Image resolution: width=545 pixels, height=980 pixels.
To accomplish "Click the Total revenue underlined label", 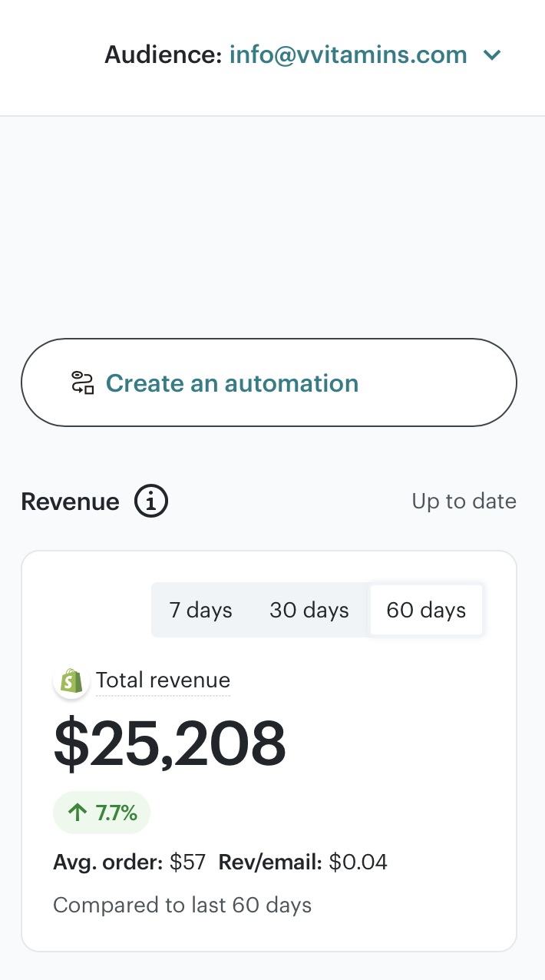I will pyautogui.click(x=163, y=680).
